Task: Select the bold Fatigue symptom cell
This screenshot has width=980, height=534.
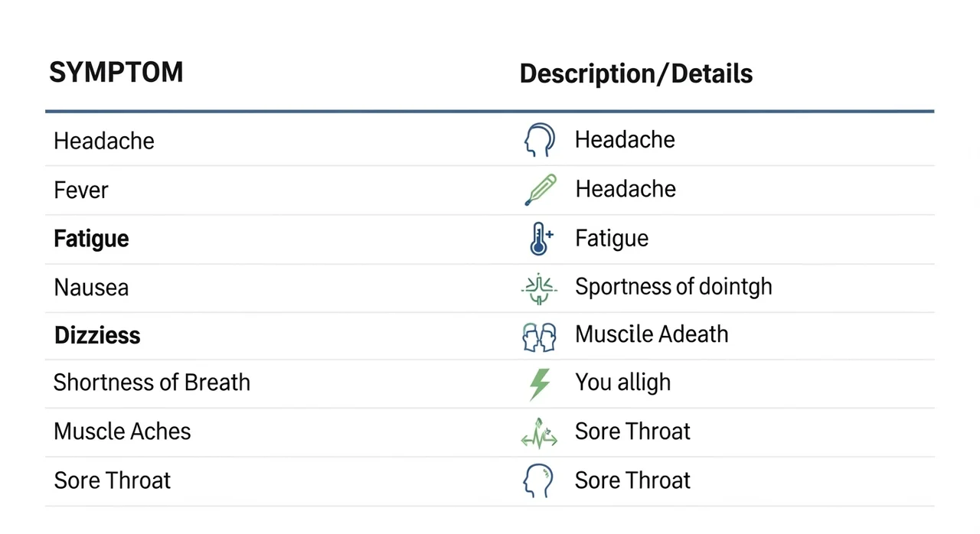Action: [91, 239]
